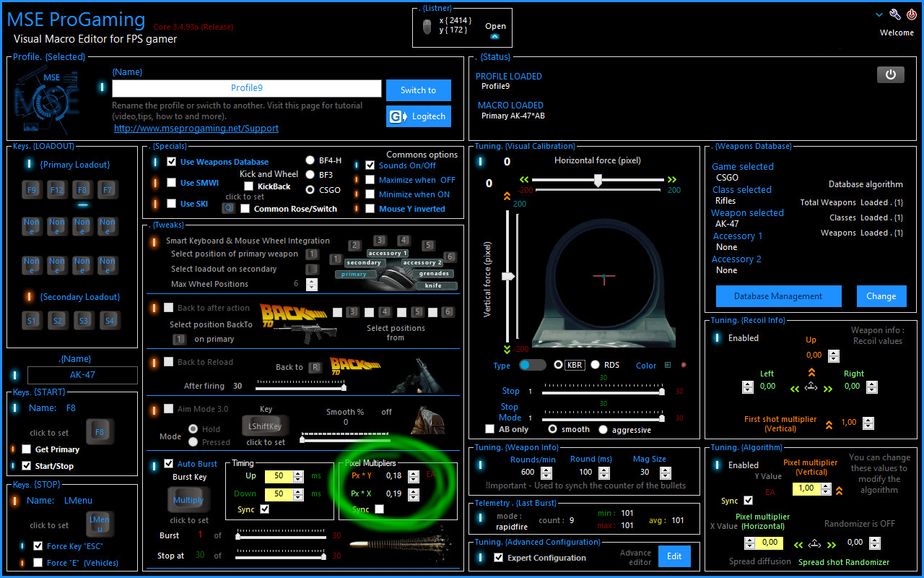Screen dimensions: 924x578
Task: Click the Burst count slider
Action: point(282,536)
